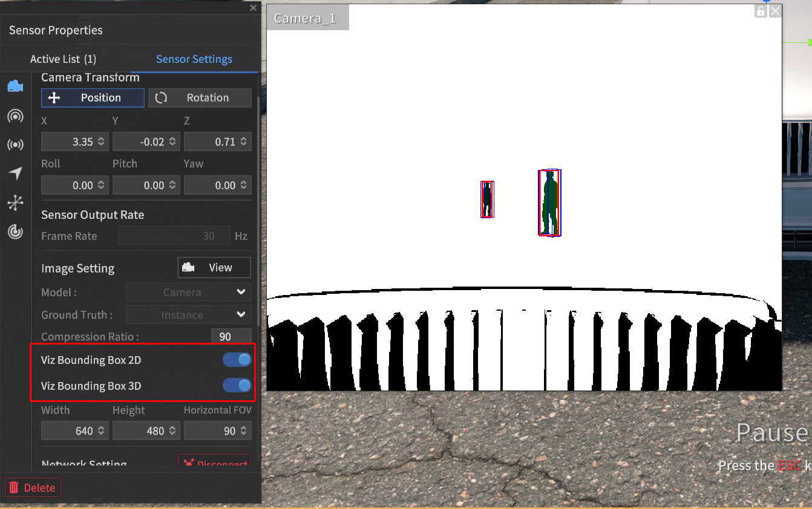
Task: Click the Rotation transform button
Action: coord(200,98)
